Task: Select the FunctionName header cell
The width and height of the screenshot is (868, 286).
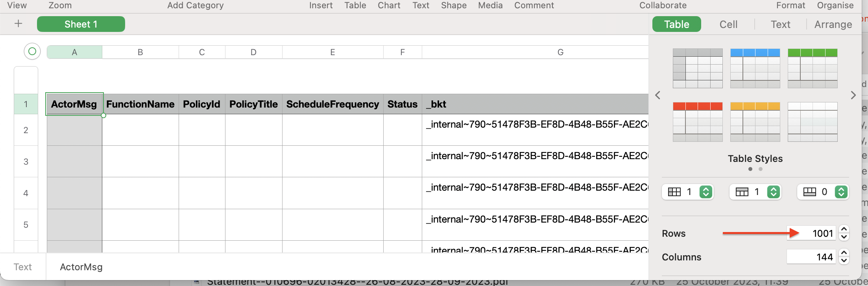Action: click(x=140, y=104)
